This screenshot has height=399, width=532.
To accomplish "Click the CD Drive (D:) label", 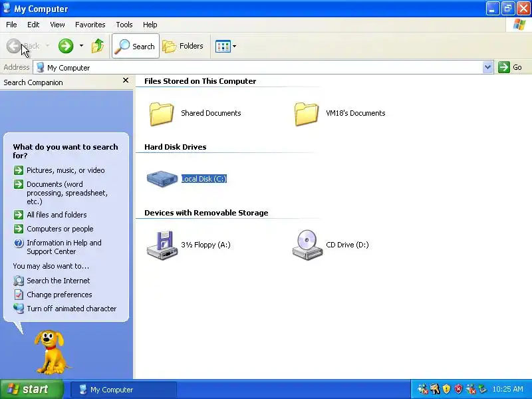I will point(347,245).
